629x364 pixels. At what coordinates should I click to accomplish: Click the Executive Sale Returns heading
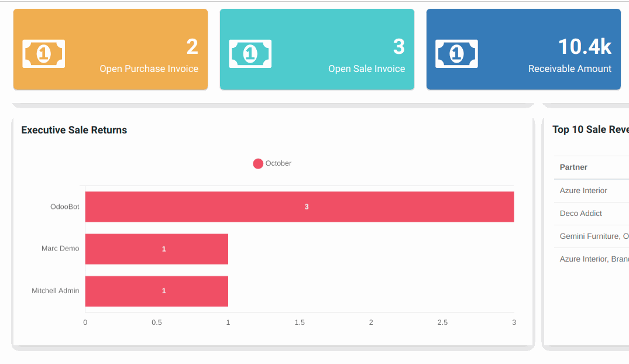(74, 130)
